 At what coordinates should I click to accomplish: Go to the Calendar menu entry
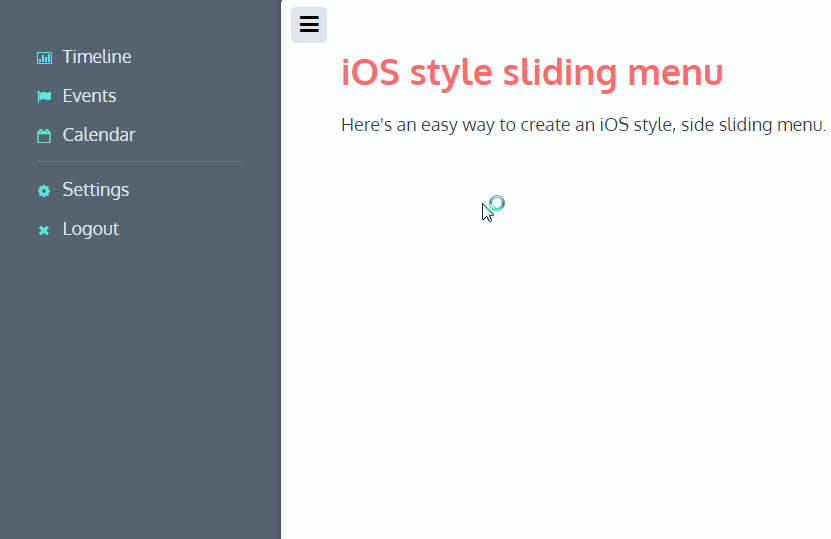[x=98, y=135]
